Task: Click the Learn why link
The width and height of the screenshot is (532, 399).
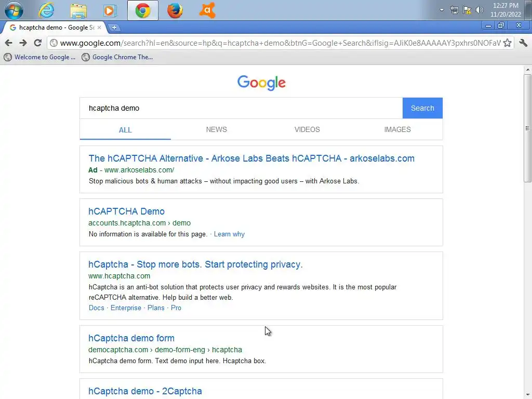Action: tap(229, 234)
